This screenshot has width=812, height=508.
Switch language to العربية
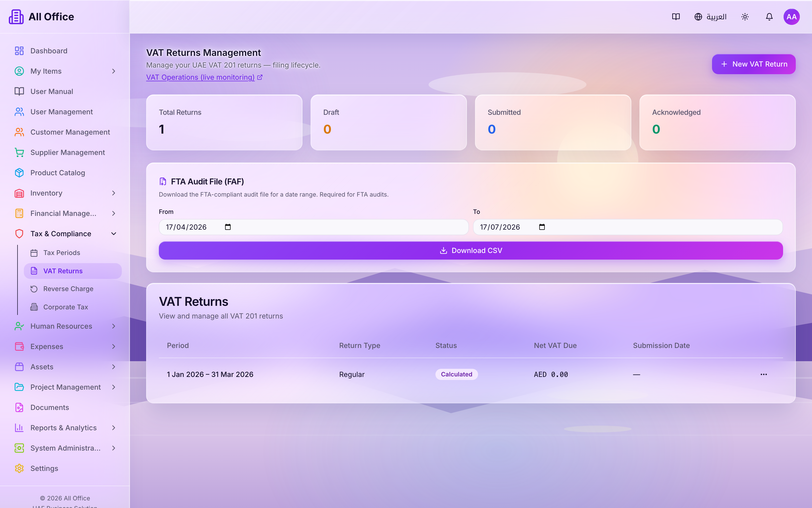(710, 17)
